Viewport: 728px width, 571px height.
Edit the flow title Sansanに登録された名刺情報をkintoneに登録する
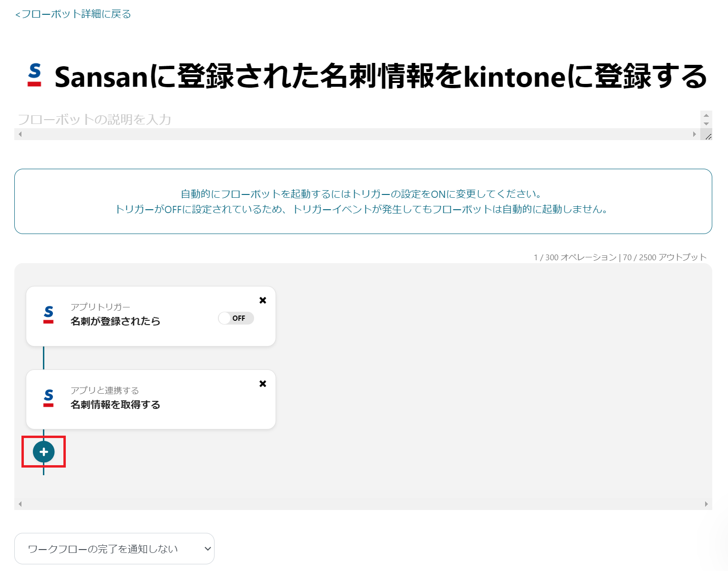coord(380,76)
